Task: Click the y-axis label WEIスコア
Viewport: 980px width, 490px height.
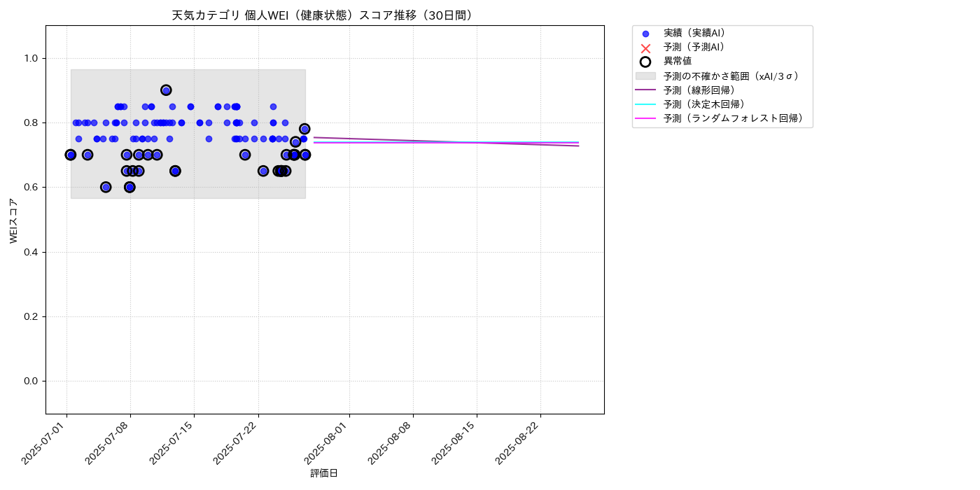Action: 13,220
